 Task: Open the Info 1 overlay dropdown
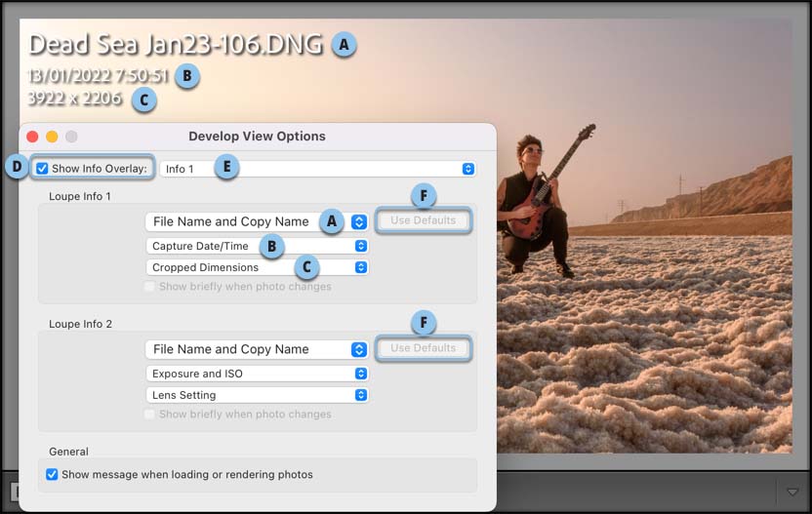click(317, 169)
